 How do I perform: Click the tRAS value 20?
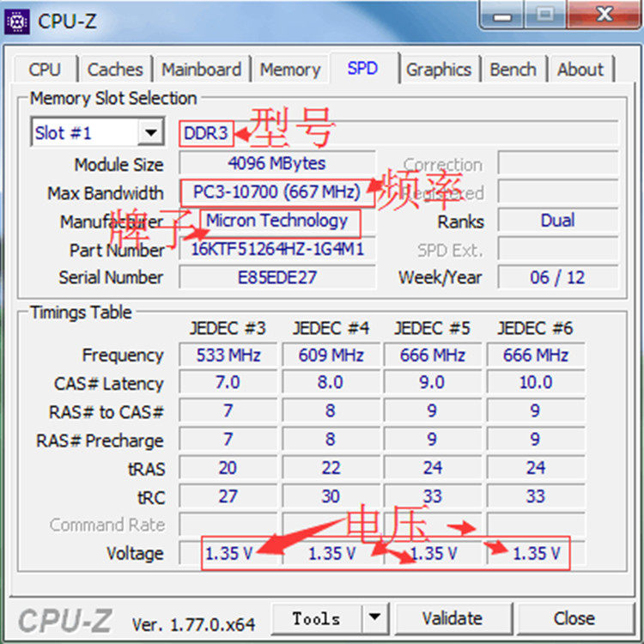tap(228, 468)
